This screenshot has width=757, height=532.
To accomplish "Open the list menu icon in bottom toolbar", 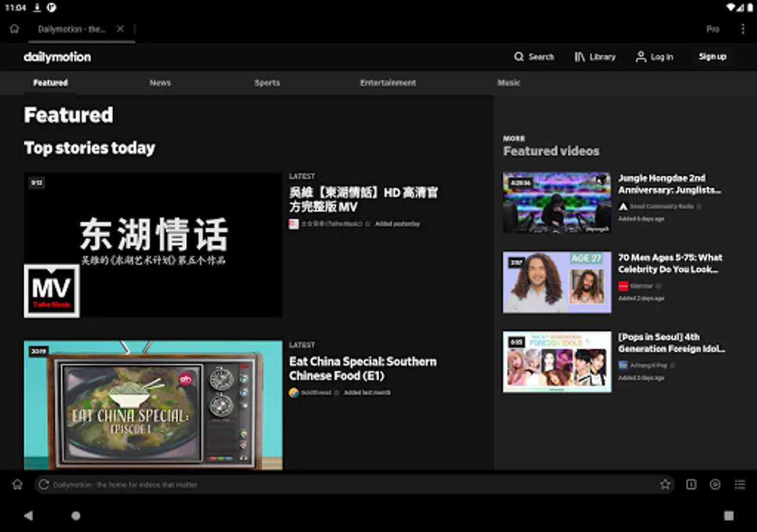I will [x=740, y=485].
